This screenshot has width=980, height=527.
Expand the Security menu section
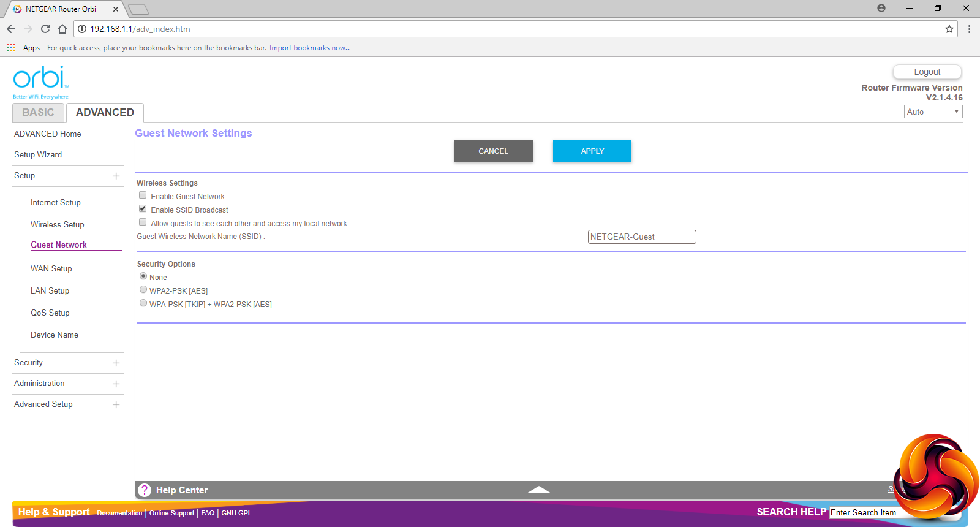pos(116,363)
